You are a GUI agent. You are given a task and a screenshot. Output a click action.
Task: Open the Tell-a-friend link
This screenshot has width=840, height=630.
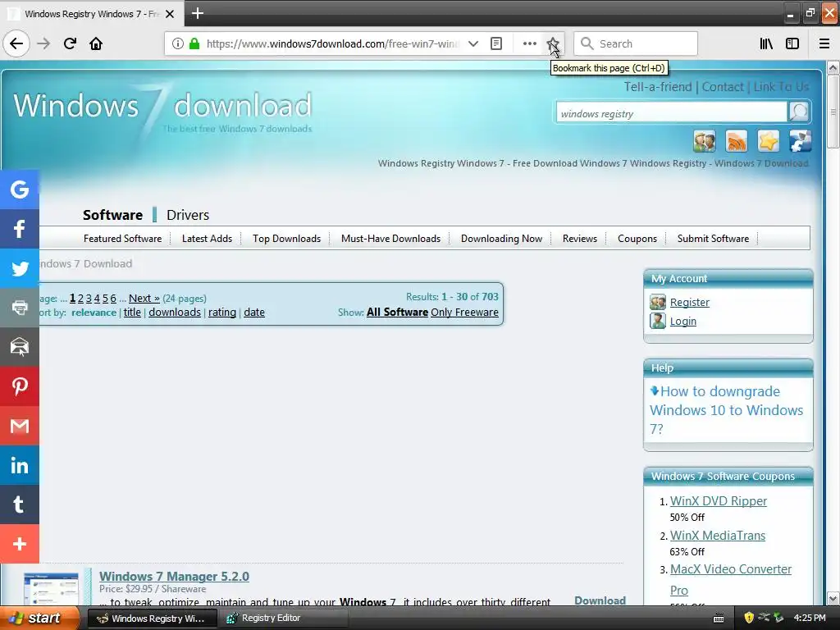click(657, 87)
